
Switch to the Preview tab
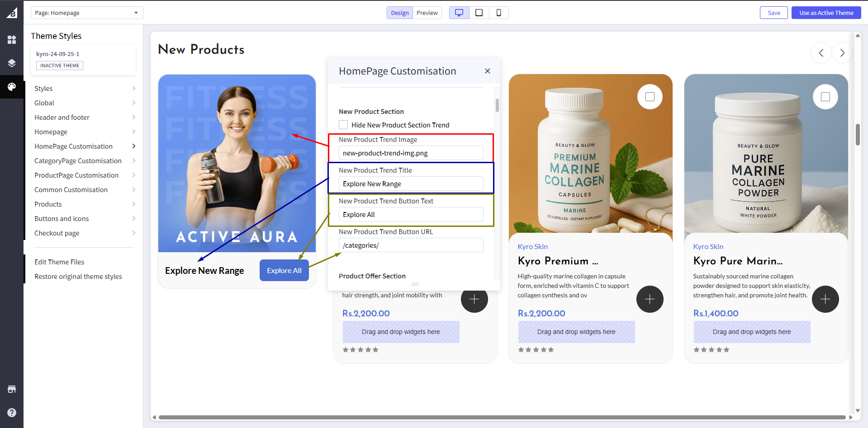(427, 13)
